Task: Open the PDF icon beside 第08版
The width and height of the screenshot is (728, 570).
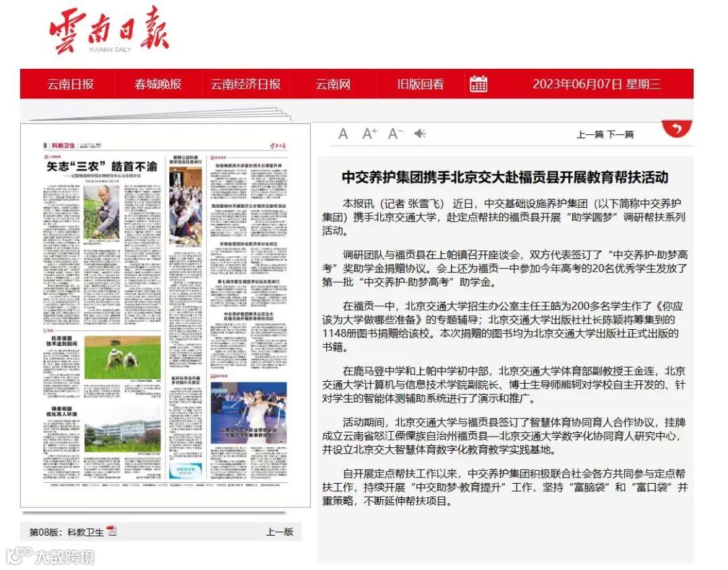Action: tap(111, 531)
